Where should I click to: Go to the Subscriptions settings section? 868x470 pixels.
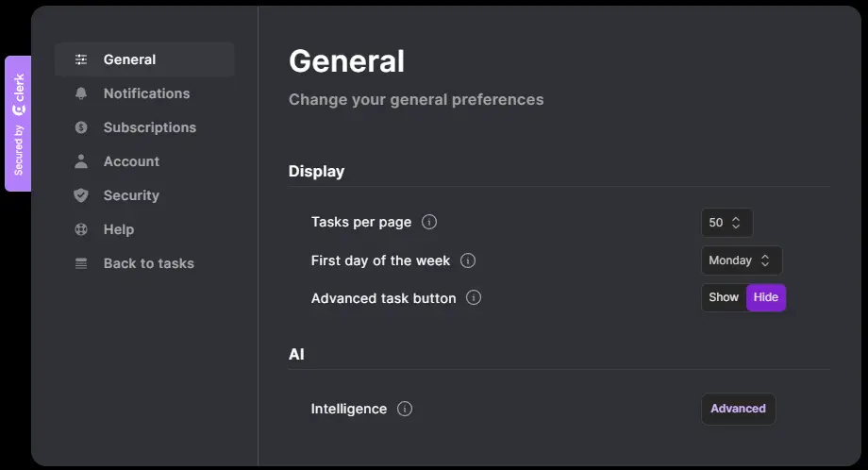(x=149, y=127)
